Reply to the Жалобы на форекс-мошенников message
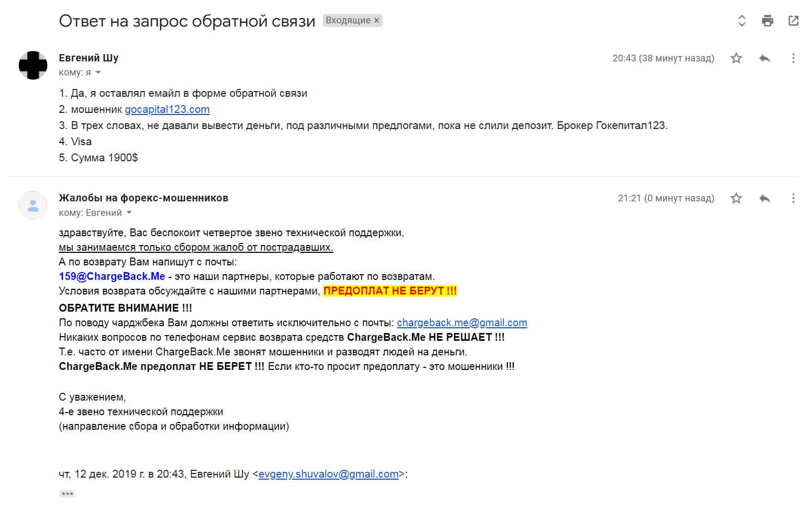This screenshot has height=513, width=812. 765,198
